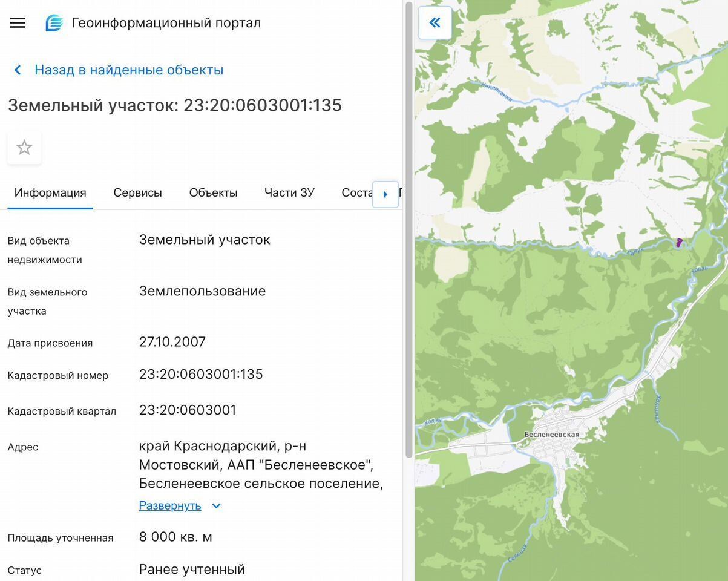
Task: Click the back arrow beside Назад
Action: (x=18, y=70)
